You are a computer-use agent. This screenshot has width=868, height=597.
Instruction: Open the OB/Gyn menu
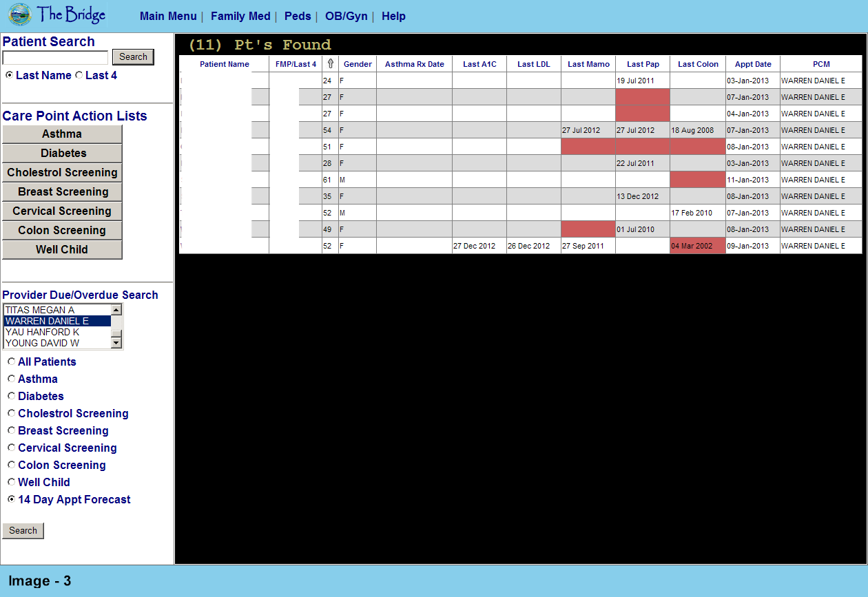(347, 16)
